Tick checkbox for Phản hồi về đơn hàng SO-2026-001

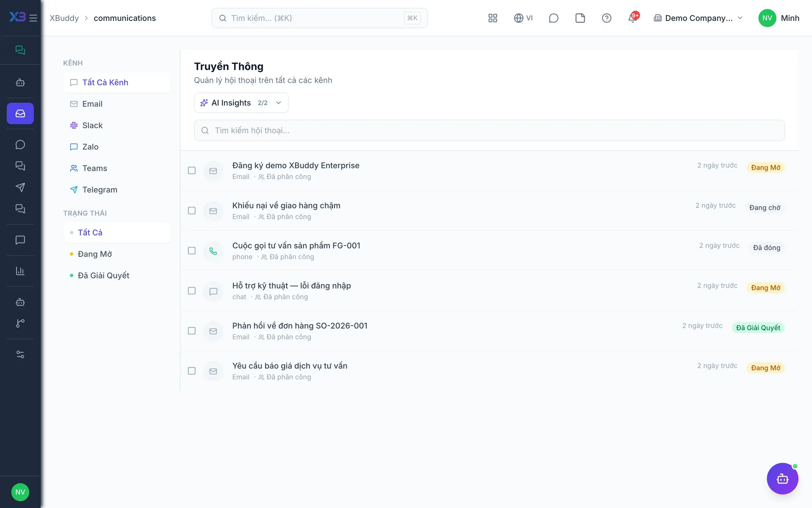[x=192, y=331]
